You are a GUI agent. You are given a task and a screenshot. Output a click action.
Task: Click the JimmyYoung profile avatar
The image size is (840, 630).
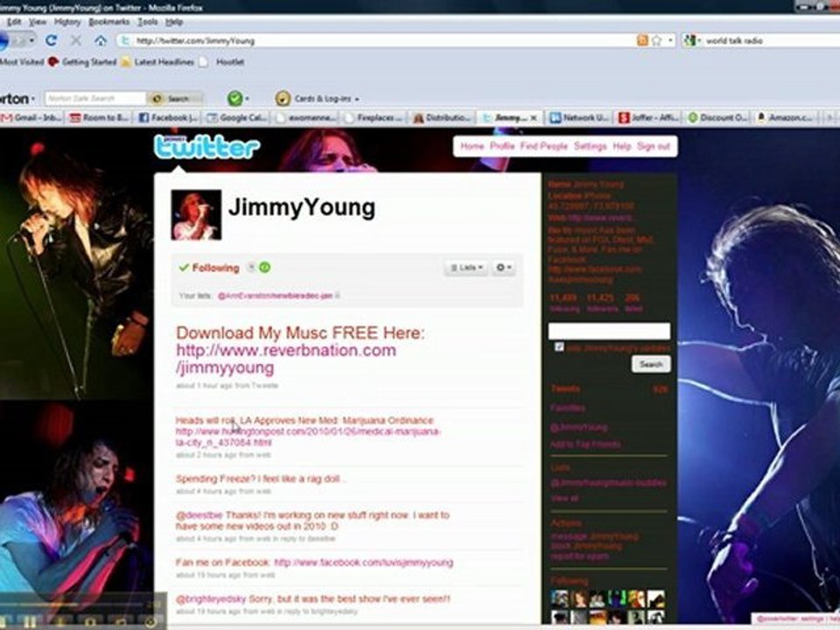(196, 215)
